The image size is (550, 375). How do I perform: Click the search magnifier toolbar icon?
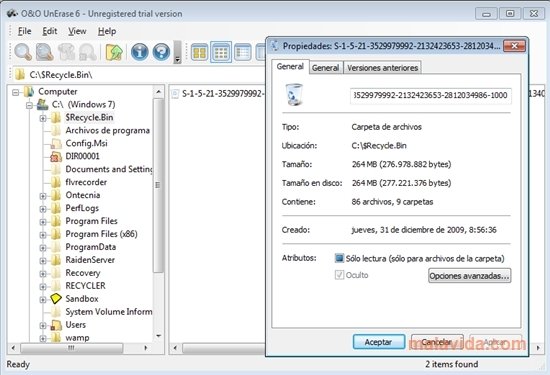(23, 52)
